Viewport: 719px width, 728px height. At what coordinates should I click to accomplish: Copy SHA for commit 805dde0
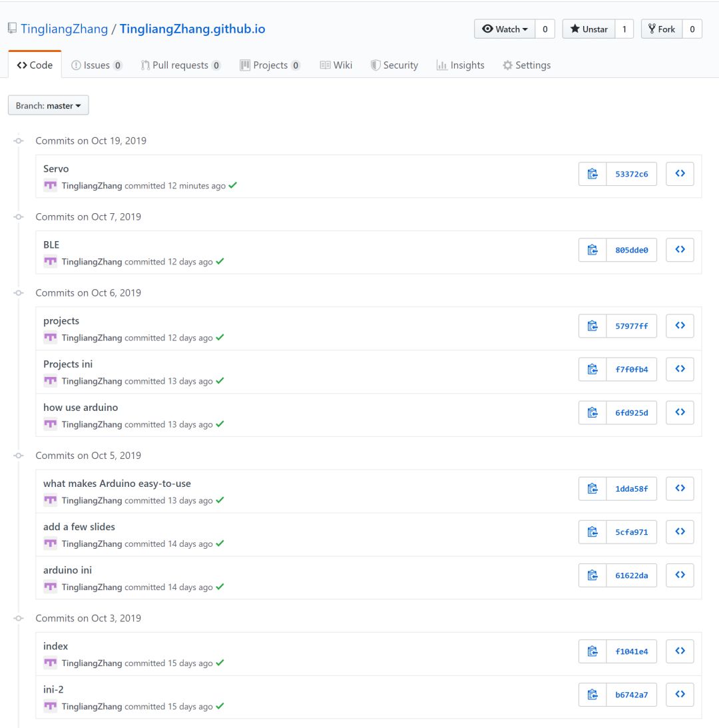click(593, 250)
